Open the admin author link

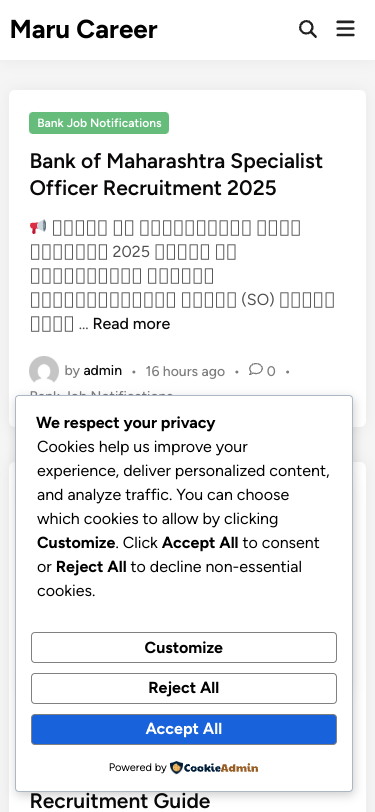(103, 371)
